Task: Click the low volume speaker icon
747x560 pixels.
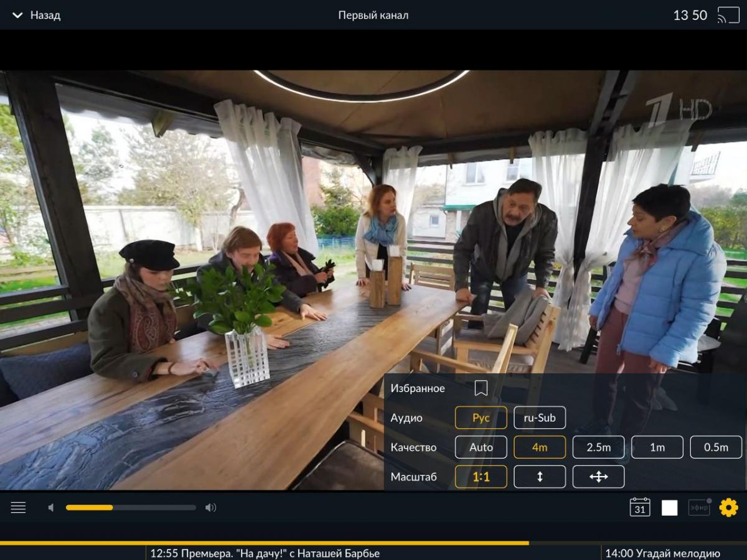Action: click(x=51, y=508)
